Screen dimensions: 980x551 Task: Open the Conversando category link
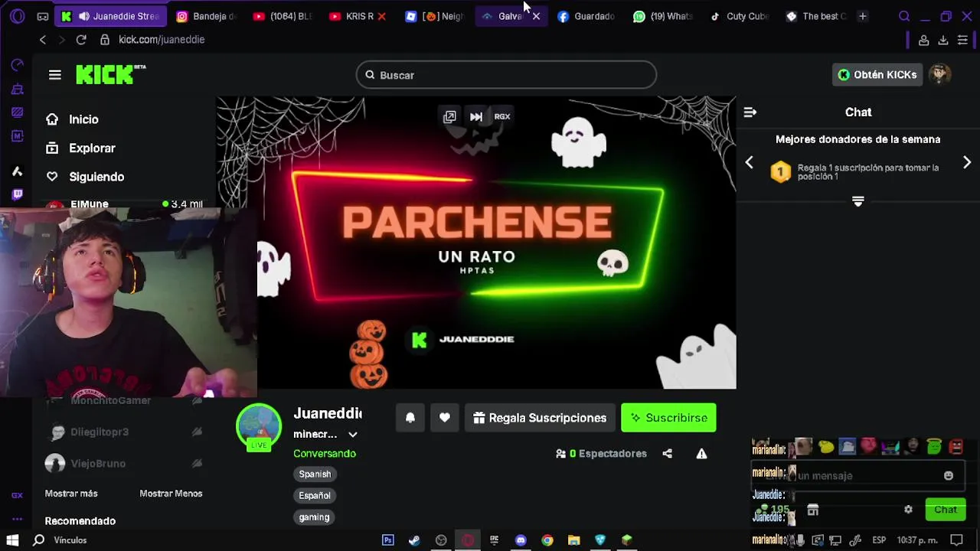325,453
